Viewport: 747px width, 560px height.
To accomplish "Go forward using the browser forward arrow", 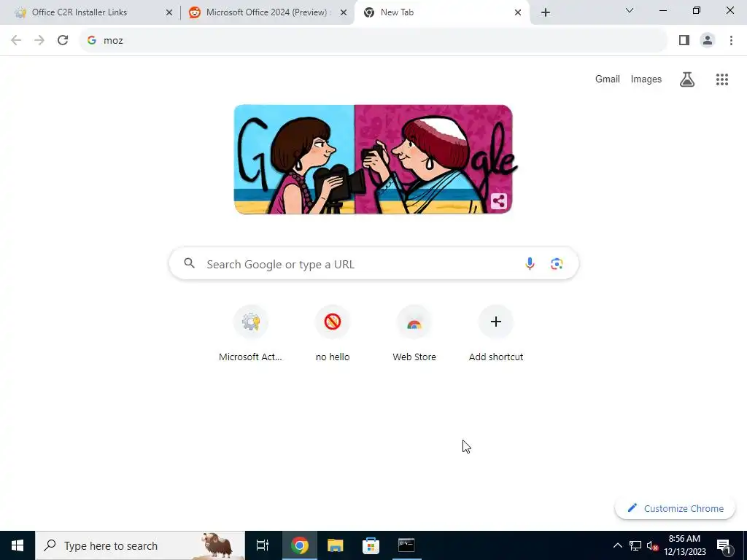I will pyautogui.click(x=39, y=40).
